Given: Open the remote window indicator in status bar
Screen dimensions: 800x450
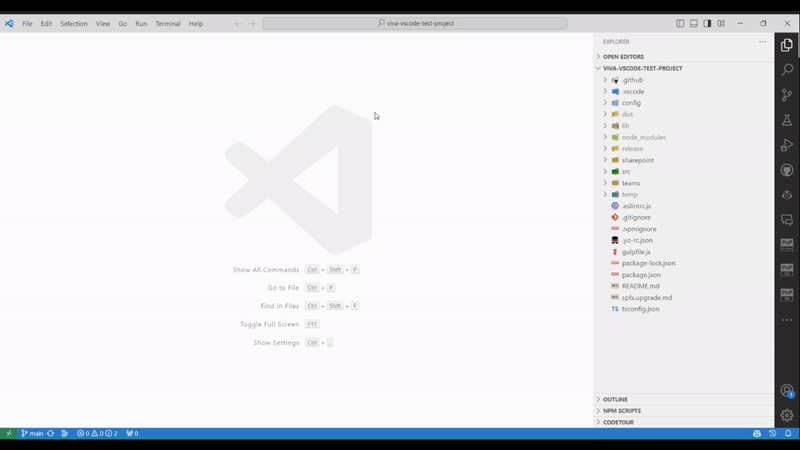Looking at the screenshot, I should pyautogui.click(x=9, y=433).
